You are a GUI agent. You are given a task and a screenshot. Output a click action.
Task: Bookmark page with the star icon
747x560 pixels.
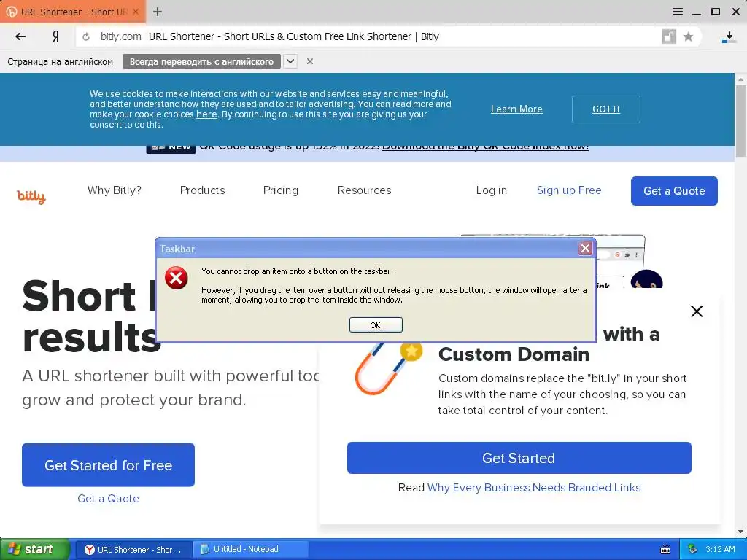[x=688, y=36]
